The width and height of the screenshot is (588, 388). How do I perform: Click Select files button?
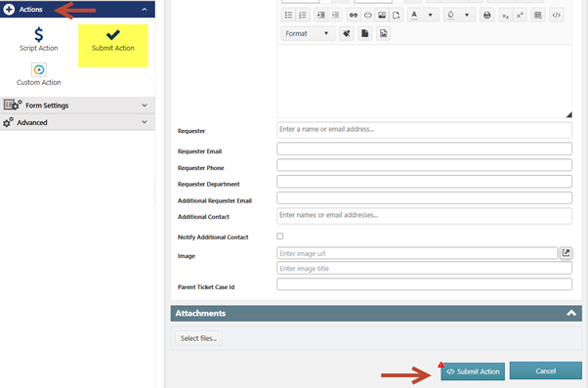tap(198, 338)
